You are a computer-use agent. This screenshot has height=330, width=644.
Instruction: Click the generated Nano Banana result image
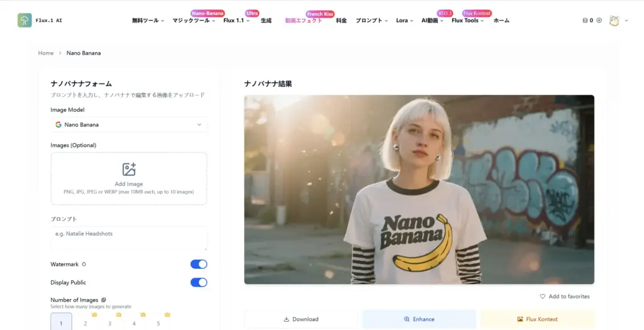[x=419, y=190]
